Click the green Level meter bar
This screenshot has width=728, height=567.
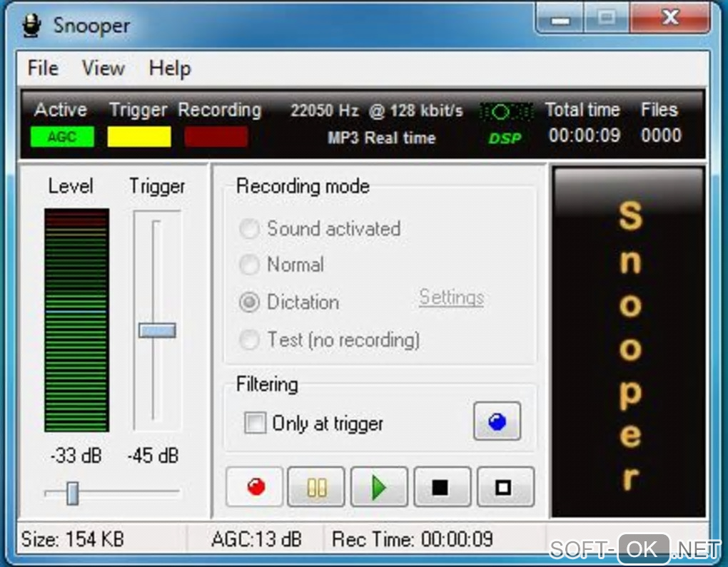click(x=77, y=320)
